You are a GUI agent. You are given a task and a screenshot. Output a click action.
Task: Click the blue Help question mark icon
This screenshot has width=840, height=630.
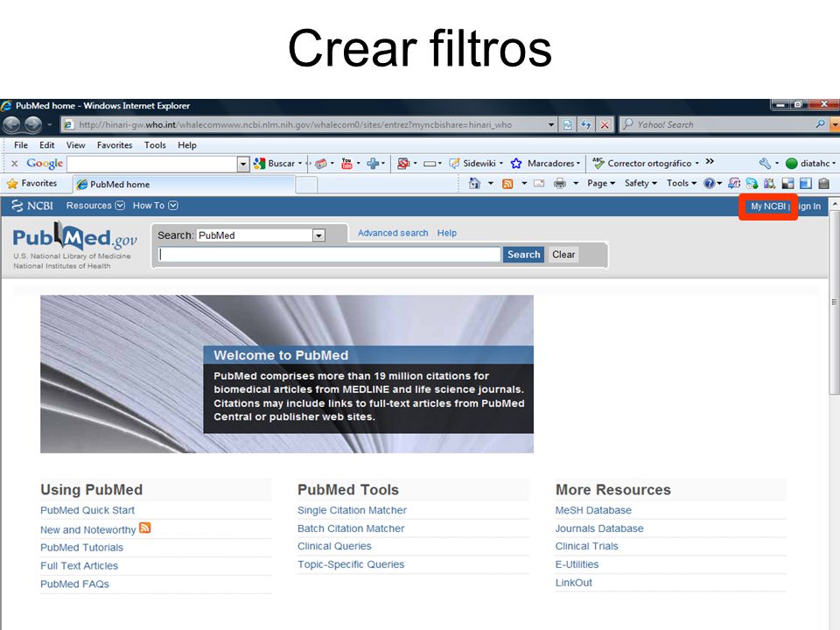tap(710, 184)
